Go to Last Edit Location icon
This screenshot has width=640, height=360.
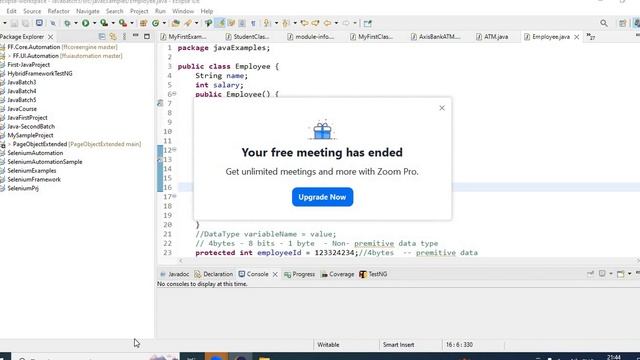tap(304, 23)
